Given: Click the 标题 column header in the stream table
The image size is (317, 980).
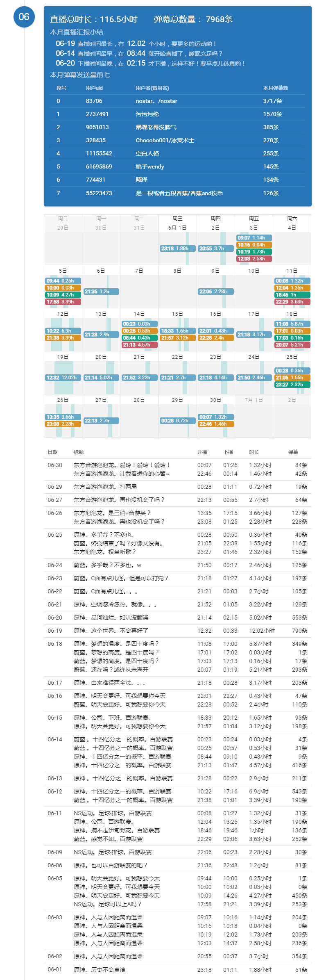Looking at the screenshot, I should click(x=79, y=452).
